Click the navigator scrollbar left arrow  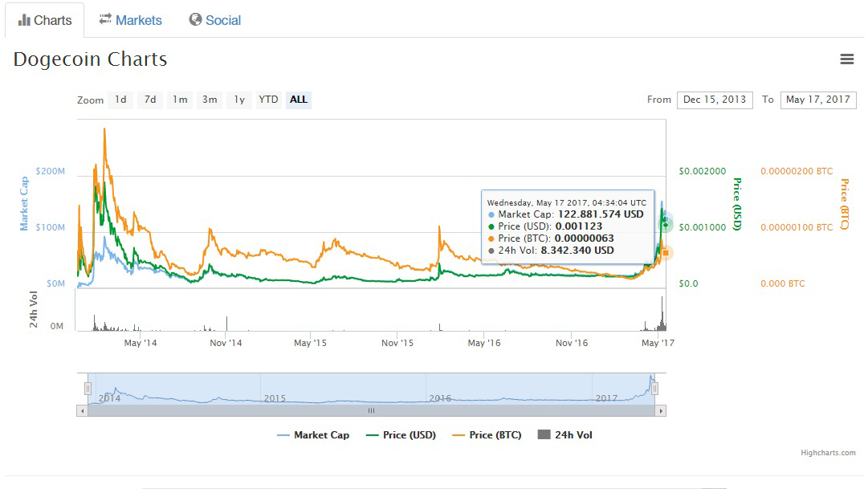(83, 411)
